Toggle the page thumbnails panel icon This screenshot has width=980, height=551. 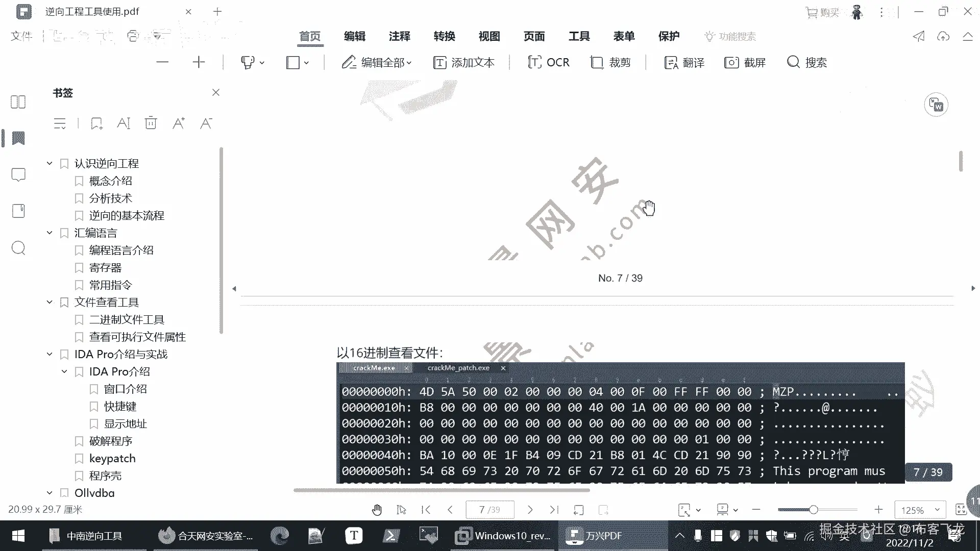(x=18, y=102)
